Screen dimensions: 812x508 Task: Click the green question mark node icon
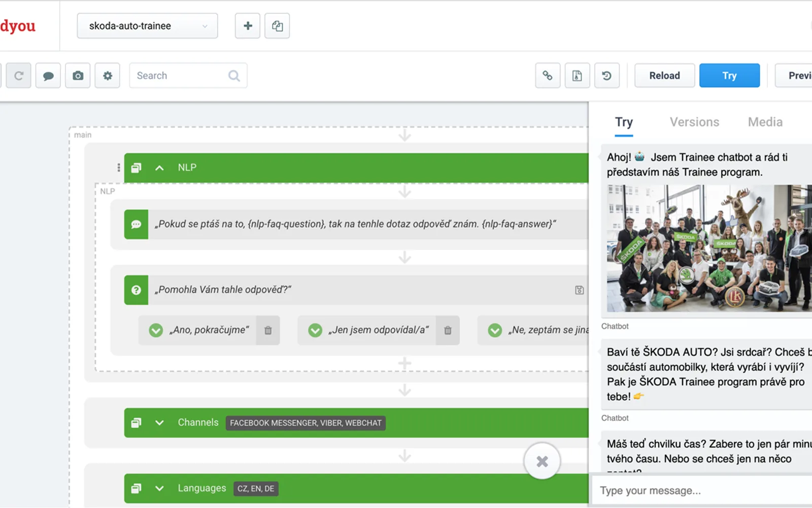point(136,290)
